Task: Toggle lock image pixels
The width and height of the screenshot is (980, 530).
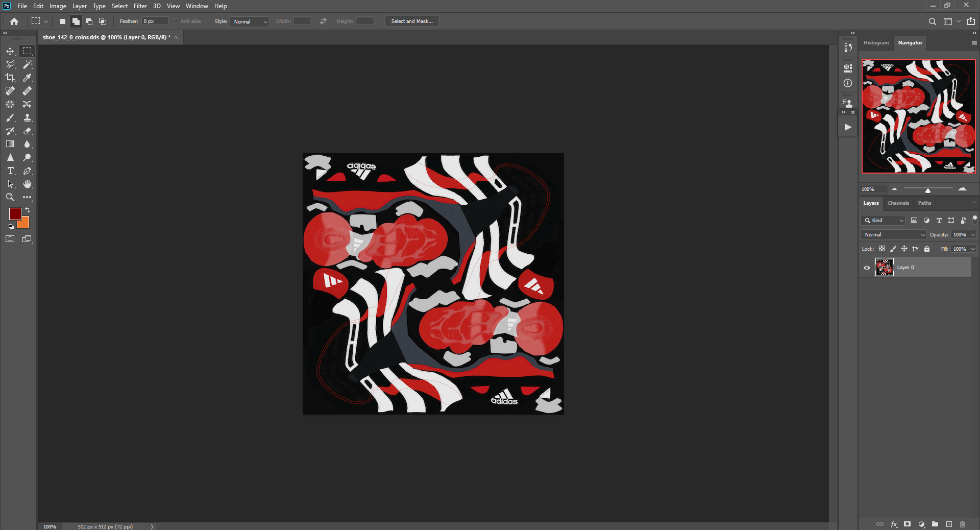Action: [x=893, y=249]
